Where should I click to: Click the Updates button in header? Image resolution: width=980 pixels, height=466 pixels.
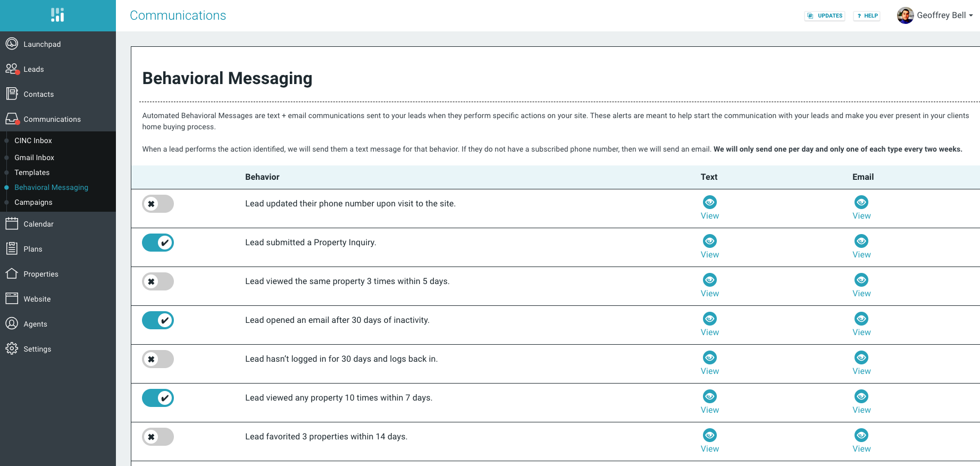825,16
